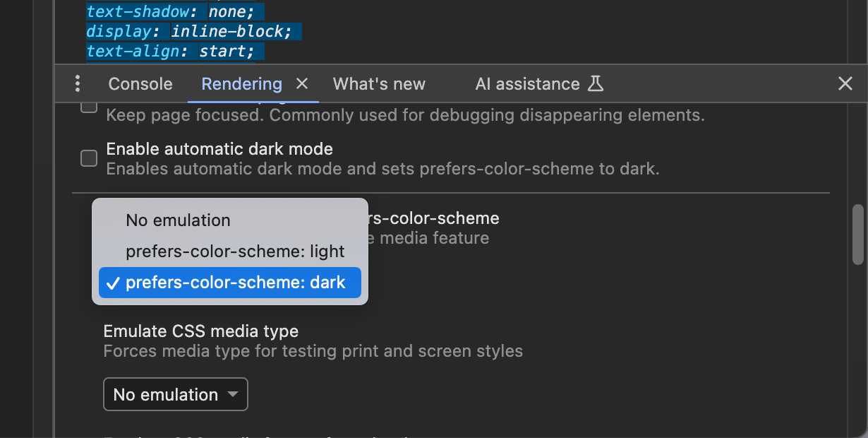868x438 pixels.
Task: Click the Rendering panel vertical scrollbar thumb
Action: click(x=857, y=233)
